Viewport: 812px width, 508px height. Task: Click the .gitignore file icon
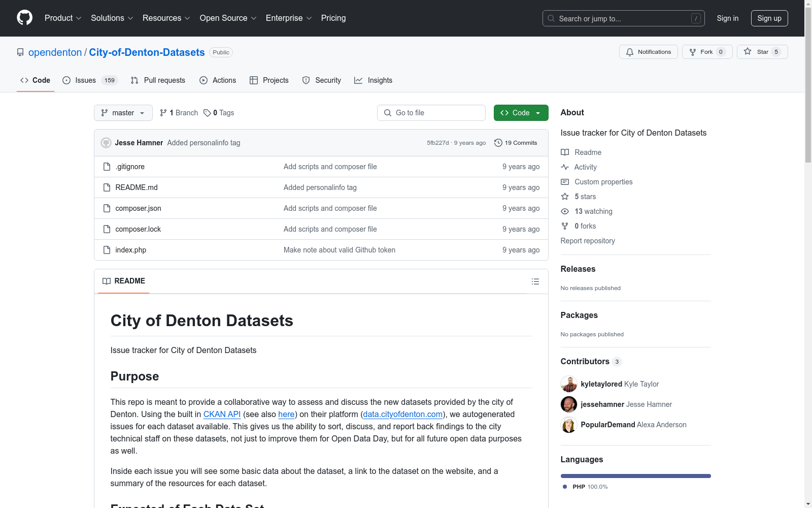click(107, 167)
